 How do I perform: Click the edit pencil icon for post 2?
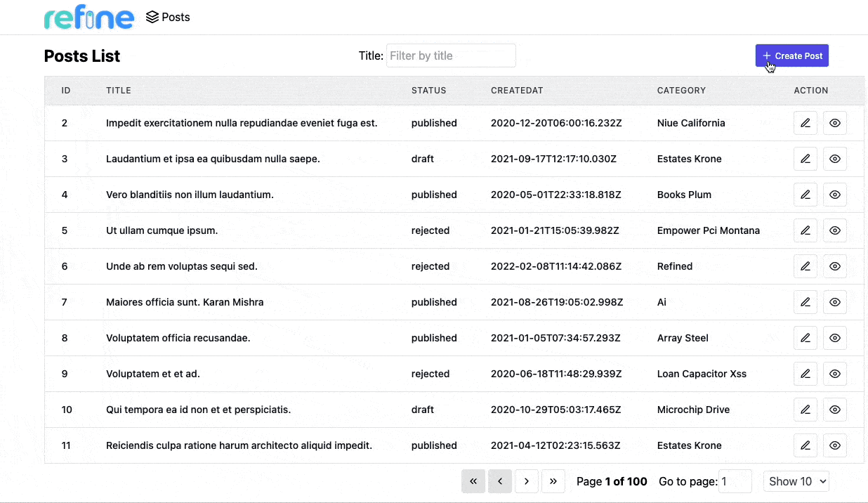tap(805, 123)
